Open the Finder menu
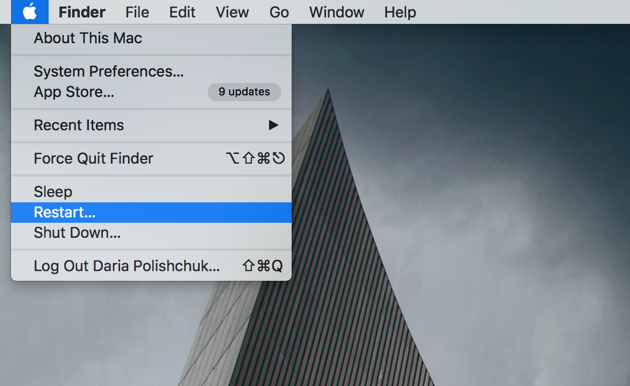 point(82,12)
